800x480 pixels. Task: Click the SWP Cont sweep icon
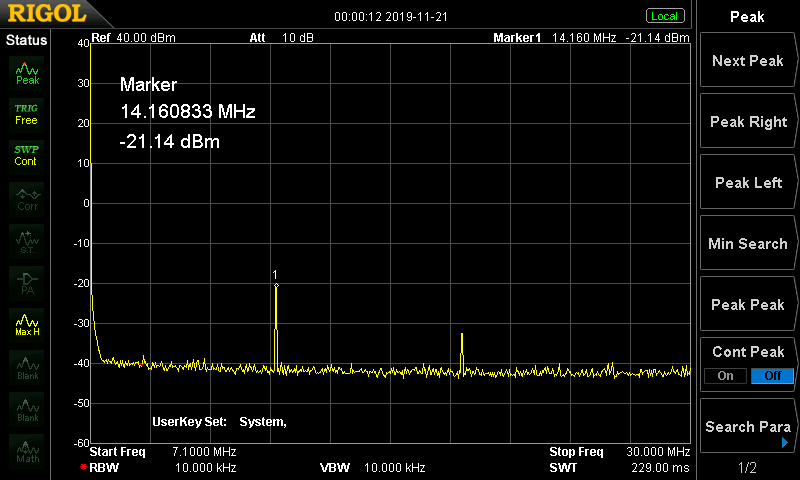(26, 155)
